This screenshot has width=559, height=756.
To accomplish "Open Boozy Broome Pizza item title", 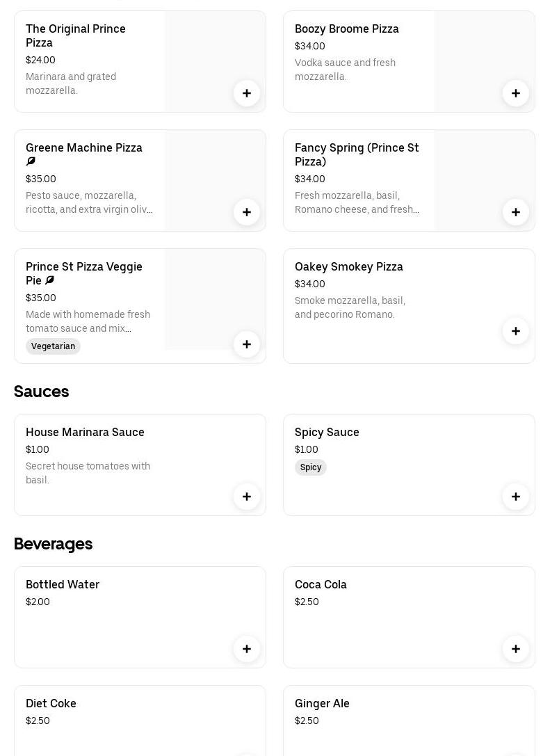I will (x=346, y=29).
